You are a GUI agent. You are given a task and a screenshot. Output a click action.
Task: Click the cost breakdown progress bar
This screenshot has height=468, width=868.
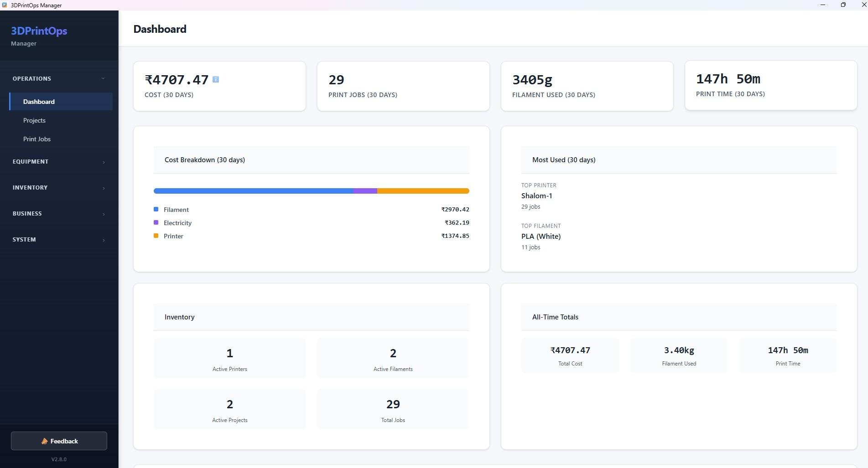tap(312, 191)
